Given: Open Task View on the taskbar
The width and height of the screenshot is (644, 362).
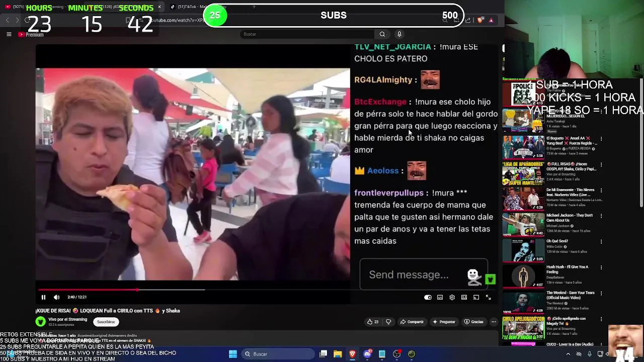Looking at the screenshot, I should (324, 354).
